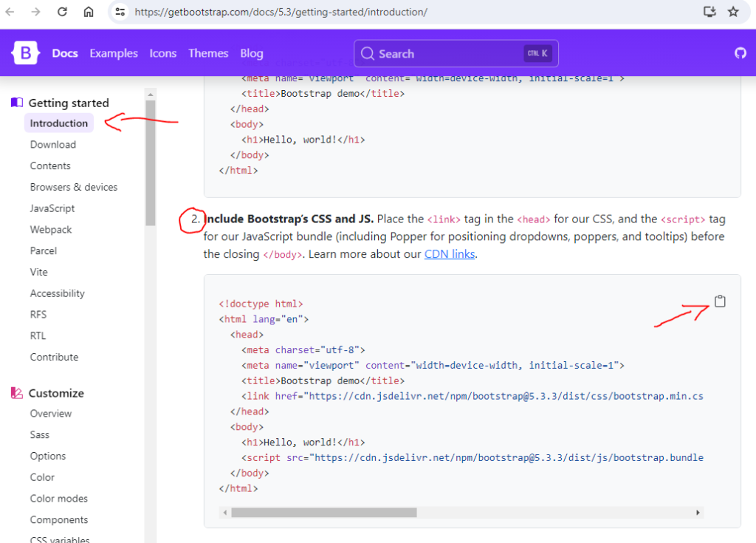Click the Bootstrap logo icon
756x543 pixels.
click(x=26, y=53)
